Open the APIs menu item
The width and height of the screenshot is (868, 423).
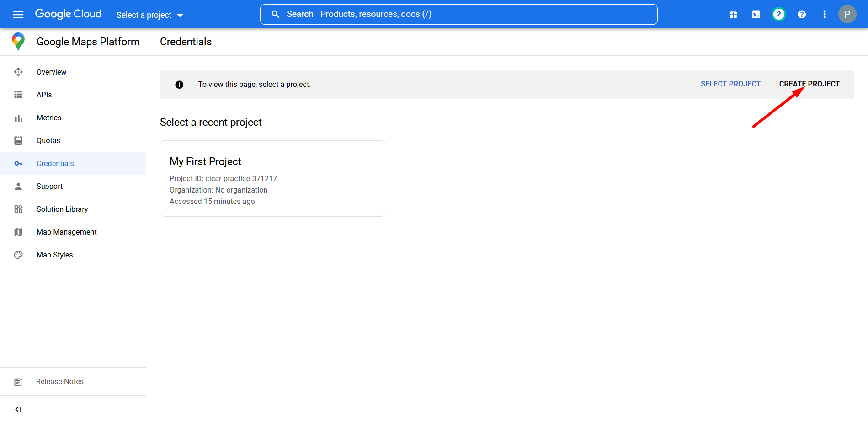tap(73, 95)
